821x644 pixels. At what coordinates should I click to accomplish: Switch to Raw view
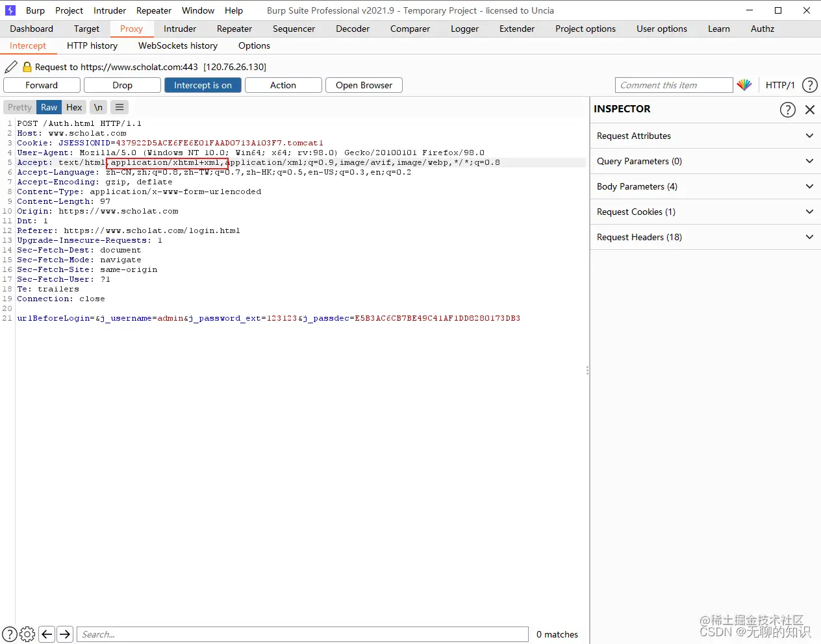tap(49, 107)
